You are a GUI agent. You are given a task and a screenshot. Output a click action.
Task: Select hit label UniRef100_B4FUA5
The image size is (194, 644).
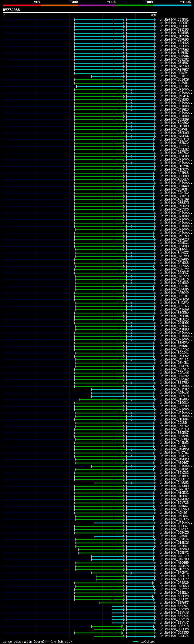[x=174, y=49]
